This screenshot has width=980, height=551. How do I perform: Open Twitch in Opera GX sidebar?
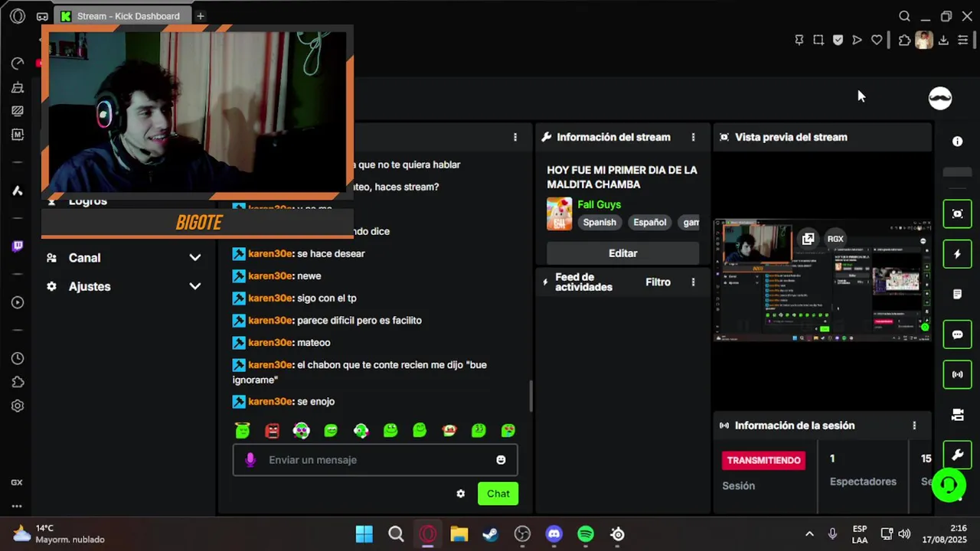(17, 246)
